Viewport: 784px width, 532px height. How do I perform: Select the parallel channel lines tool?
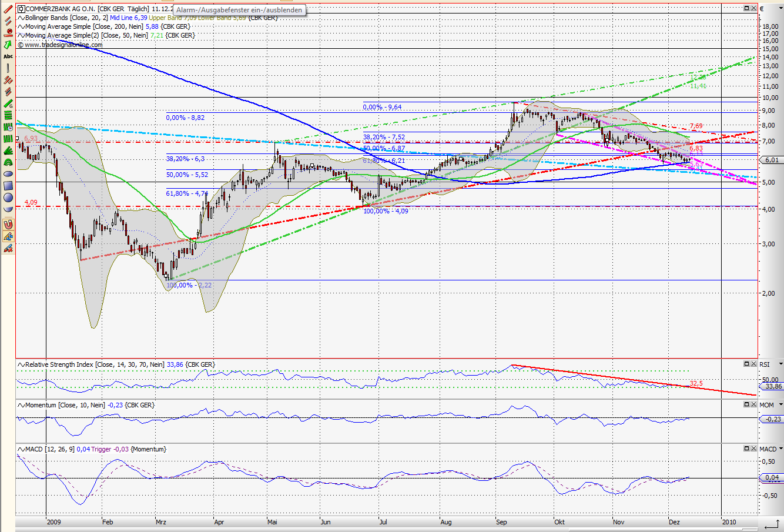(8, 20)
